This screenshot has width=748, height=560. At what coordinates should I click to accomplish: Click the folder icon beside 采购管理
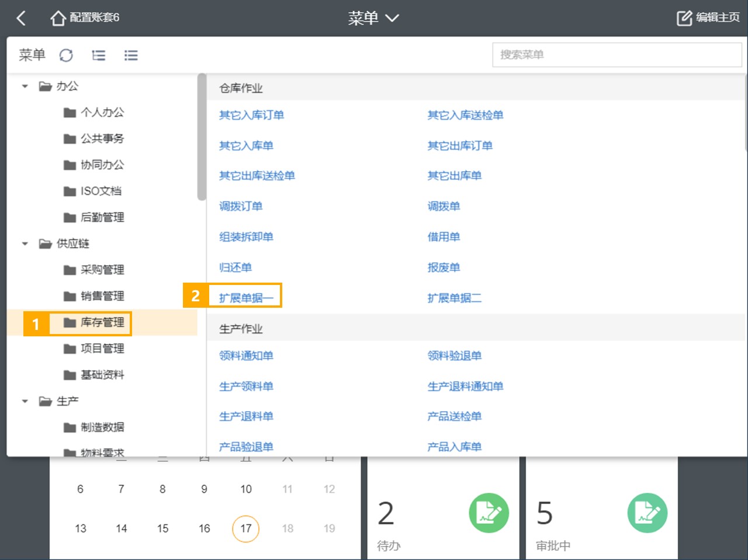point(70,270)
